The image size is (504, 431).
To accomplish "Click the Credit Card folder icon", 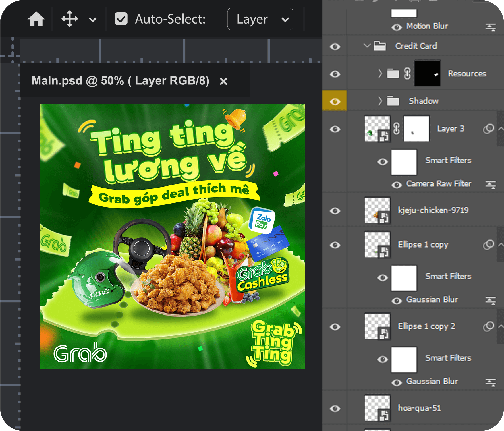I will click(380, 46).
